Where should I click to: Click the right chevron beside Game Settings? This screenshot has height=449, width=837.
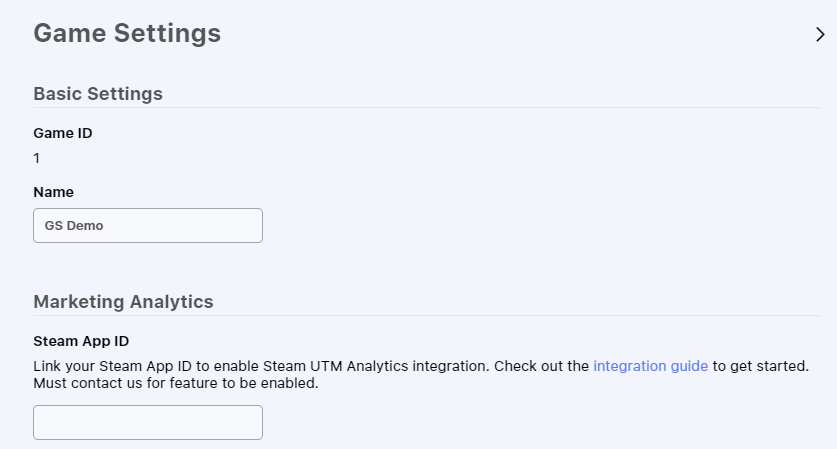click(x=820, y=34)
